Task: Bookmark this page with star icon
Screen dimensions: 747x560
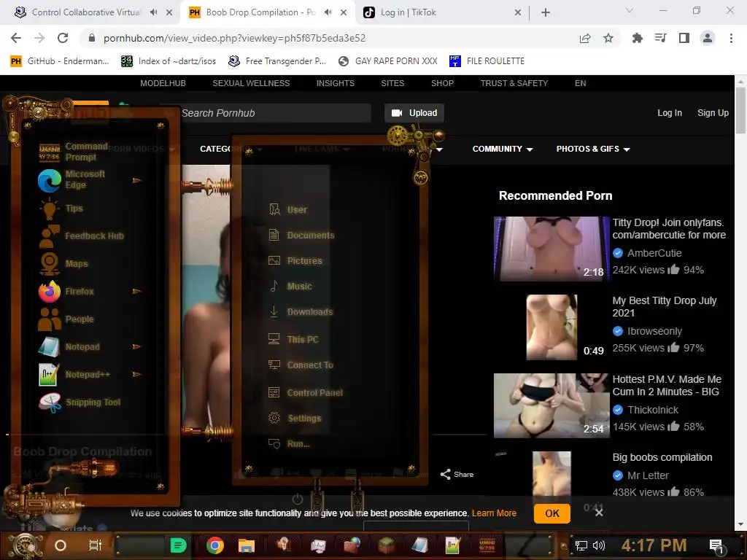Action: [608, 38]
